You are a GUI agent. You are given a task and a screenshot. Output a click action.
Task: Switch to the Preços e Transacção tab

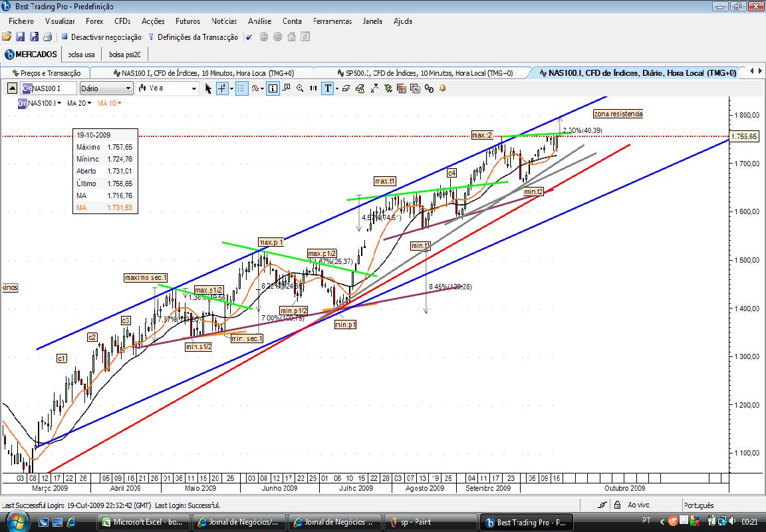tap(47, 73)
